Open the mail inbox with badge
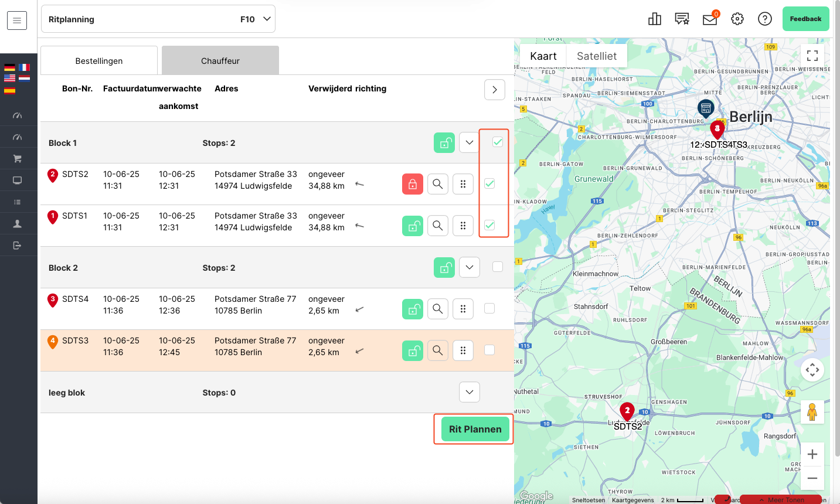The width and height of the screenshot is (840, 504). [x=710, y=18]
